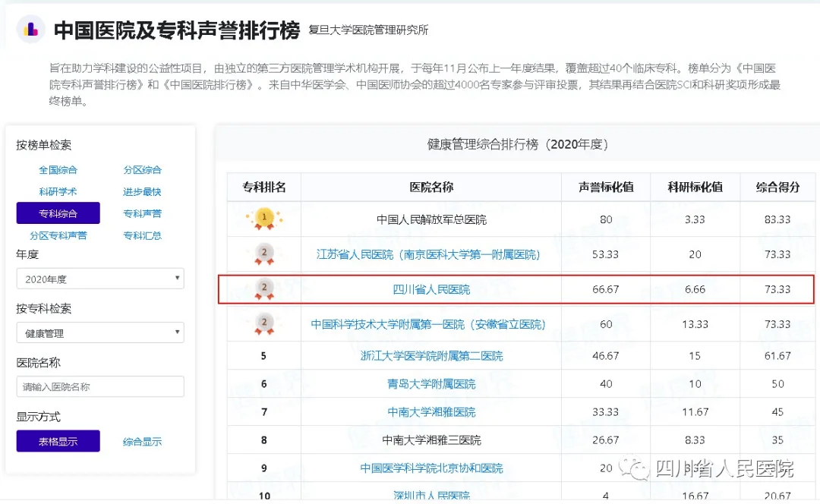Click the gold rank 1 medal icon
Viewport: 820px width, 504px height.
(264, 219)
